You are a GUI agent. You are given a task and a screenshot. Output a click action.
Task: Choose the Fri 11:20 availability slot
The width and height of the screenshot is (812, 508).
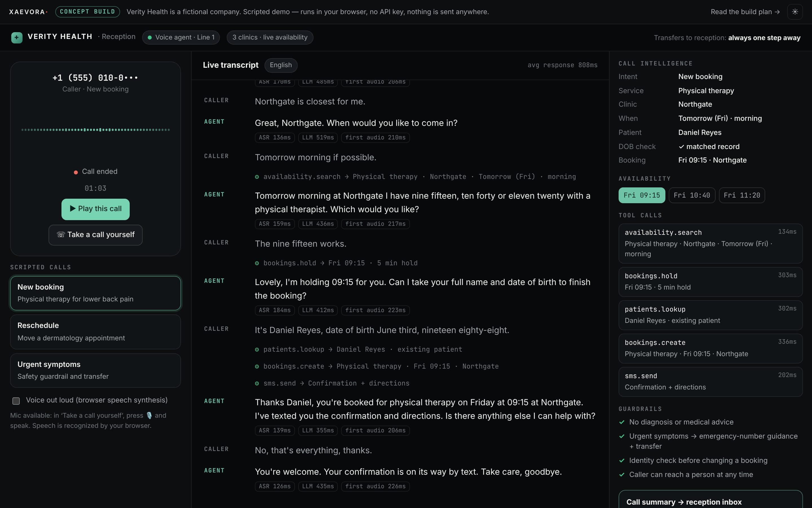coord(742,195)
